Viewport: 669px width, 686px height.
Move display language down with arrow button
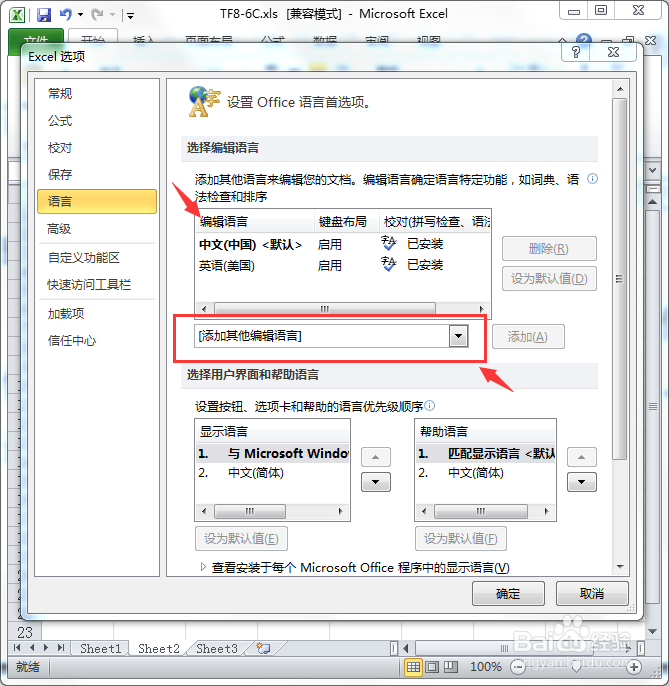375,482
